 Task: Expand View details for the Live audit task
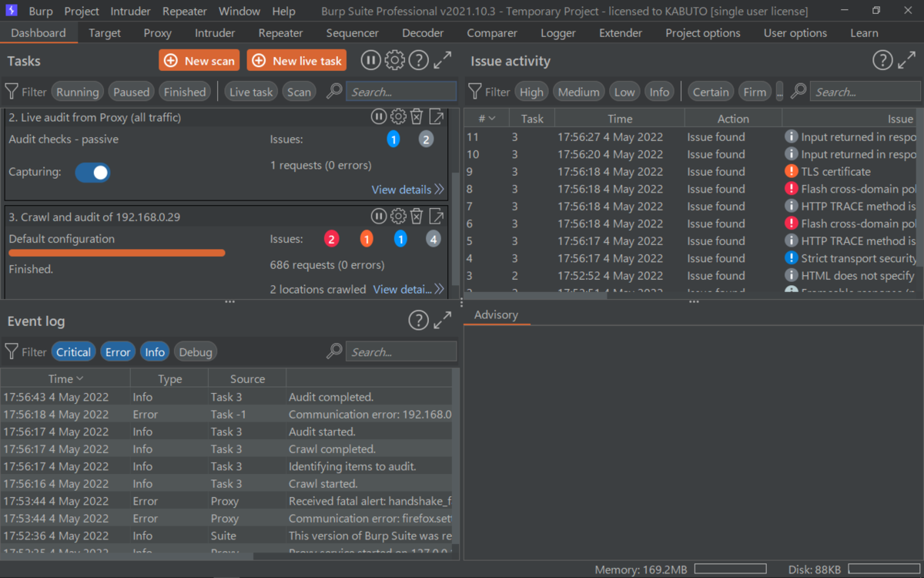click(x=407, y=190)
